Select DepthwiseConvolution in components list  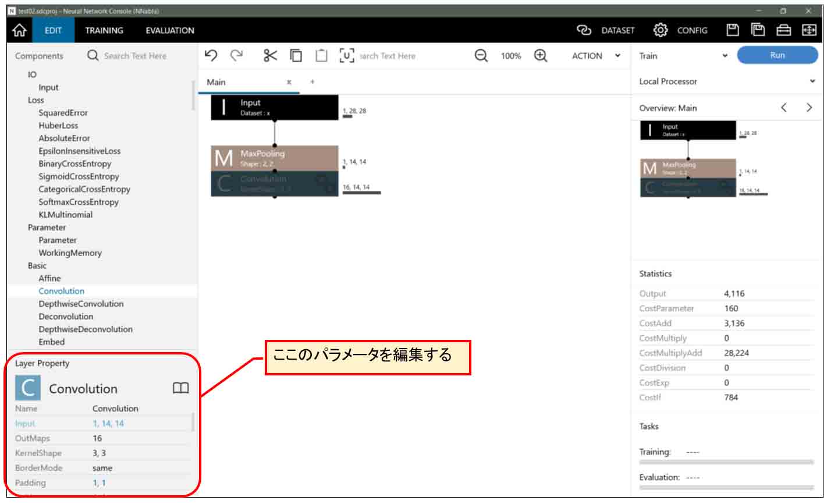(81, 304)
